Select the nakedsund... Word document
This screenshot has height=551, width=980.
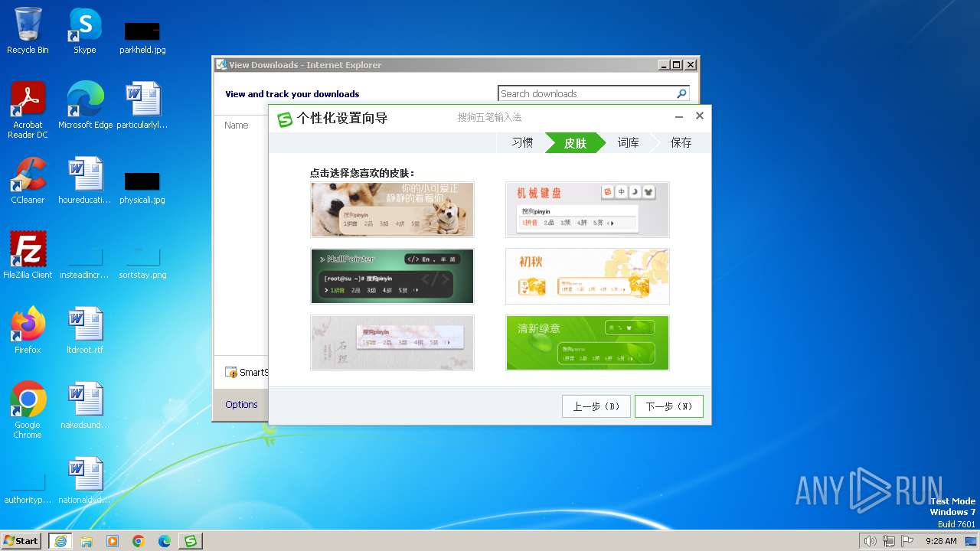[x=85, y=406]
